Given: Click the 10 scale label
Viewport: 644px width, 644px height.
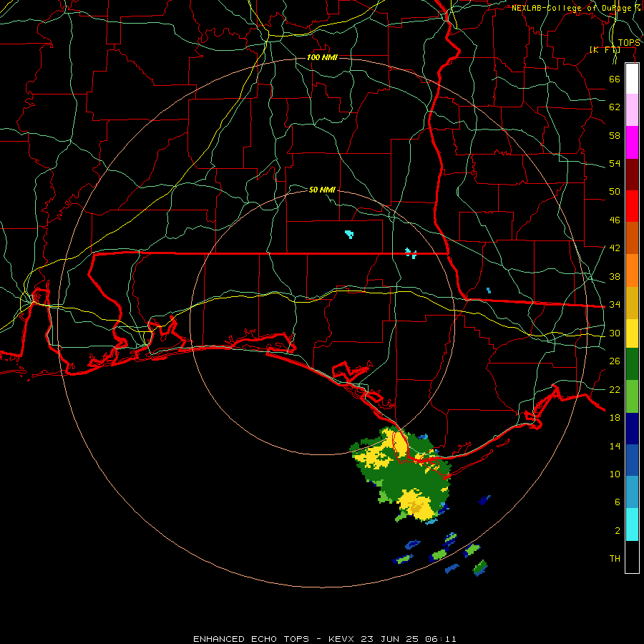Looking at the screenshot, I should click(615, 474).
